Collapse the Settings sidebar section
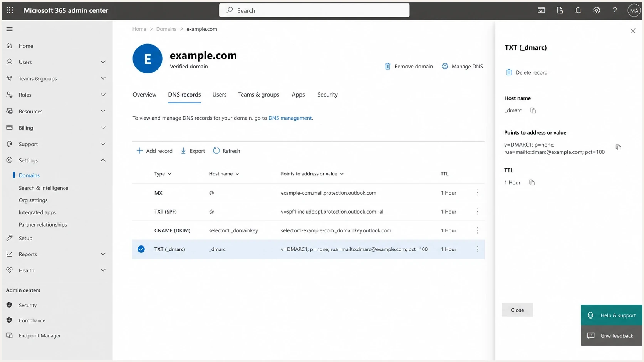Viewport: 644px width, 362px height. (103, 160)
